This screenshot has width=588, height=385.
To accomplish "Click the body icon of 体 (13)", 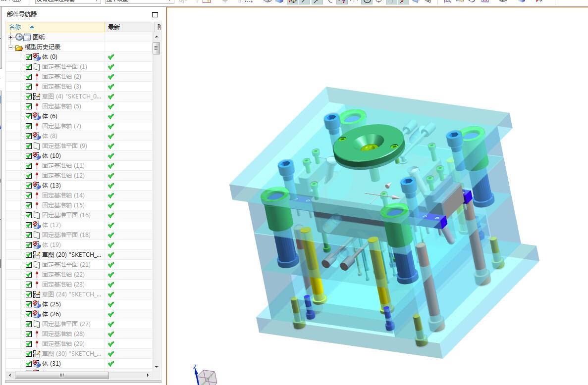I will (37, 186).
